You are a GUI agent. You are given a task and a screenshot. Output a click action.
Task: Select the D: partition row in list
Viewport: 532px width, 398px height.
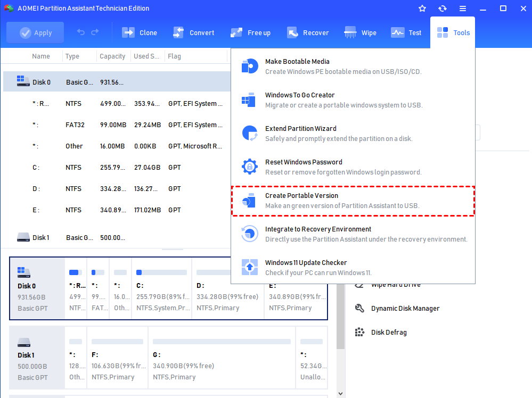click(117, 188)
